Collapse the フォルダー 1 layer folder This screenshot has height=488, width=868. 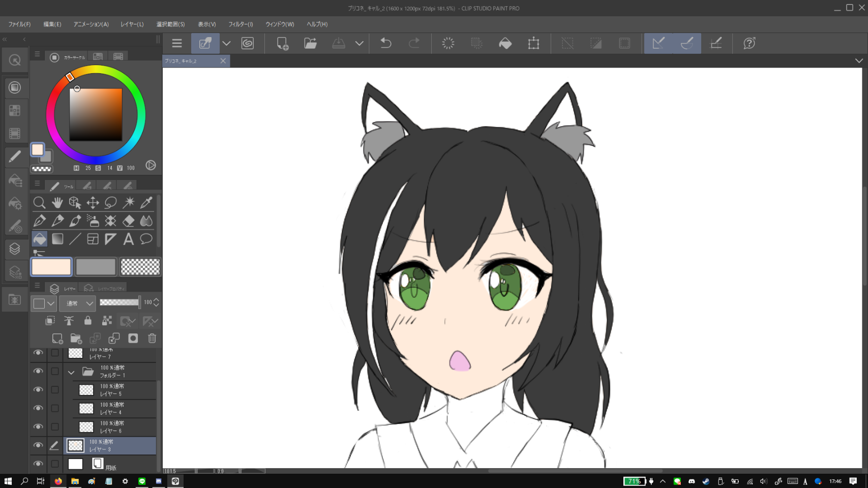click(71, 372)
